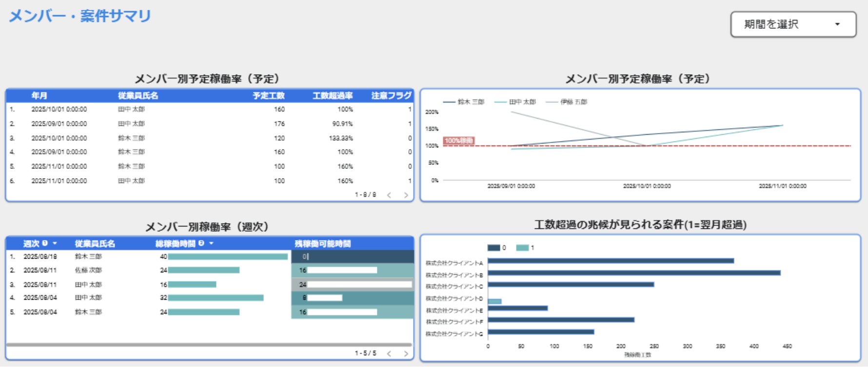Sort by 工数超過率 column header

[x=333, y=96]
